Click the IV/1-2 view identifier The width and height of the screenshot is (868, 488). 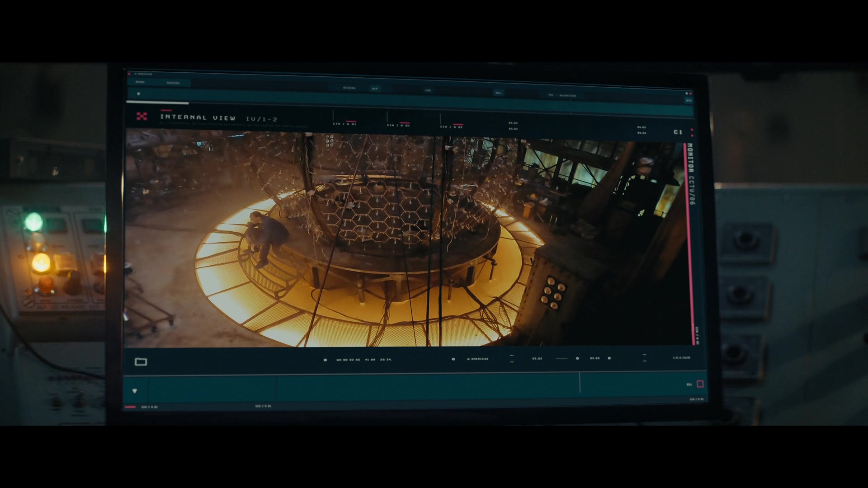(x=261, y=119)
